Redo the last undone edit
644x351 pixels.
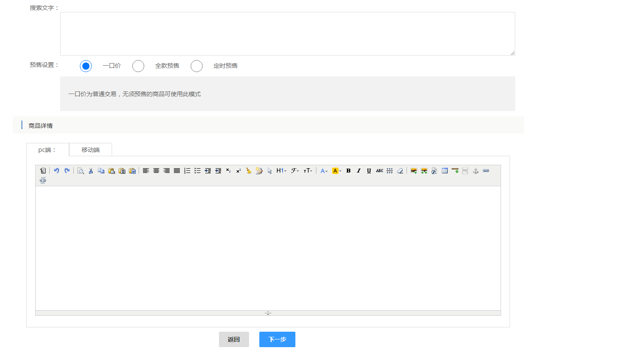67,171
